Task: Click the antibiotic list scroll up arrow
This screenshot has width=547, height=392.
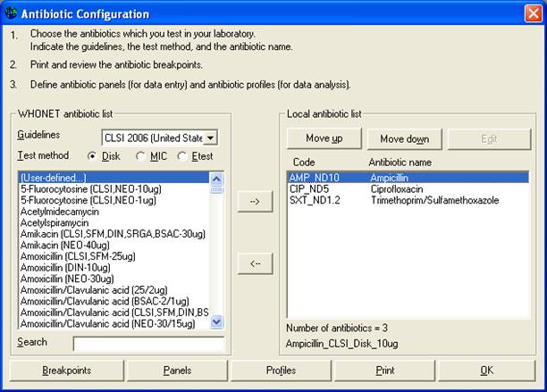Action: pyautogui.click(x=216, y=179)
